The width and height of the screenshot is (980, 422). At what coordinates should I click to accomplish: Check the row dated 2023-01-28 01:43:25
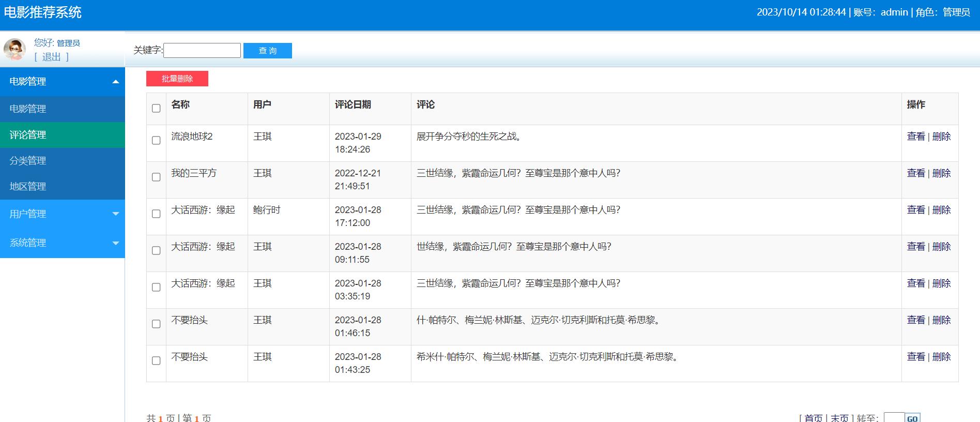click(x=156, y=360)
